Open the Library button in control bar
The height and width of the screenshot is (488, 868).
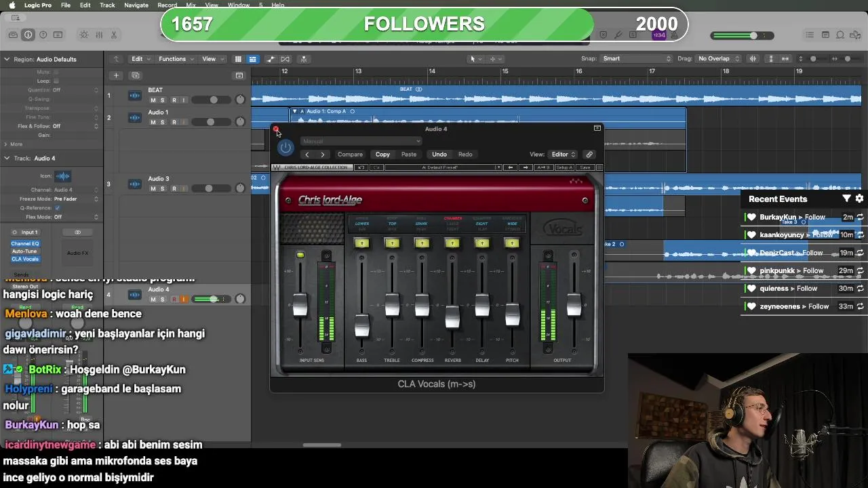coord(13,35)
